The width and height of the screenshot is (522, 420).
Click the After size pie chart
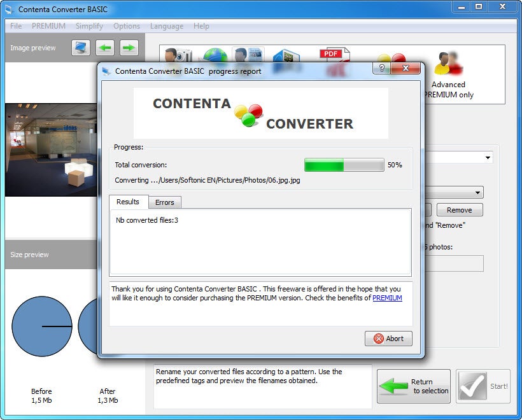pos(88,326)
